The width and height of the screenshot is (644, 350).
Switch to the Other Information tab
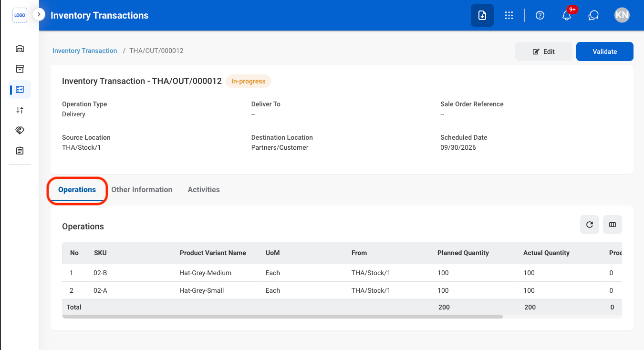tap(142, 189)
